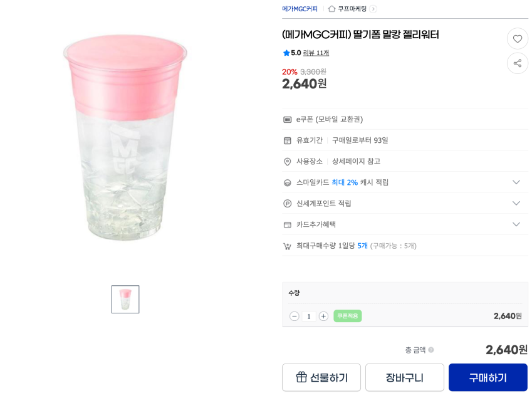Screen dimensions: 532x398
Task: Click the 쿠프마케팅 home icon
Action: tap(331, 9)
